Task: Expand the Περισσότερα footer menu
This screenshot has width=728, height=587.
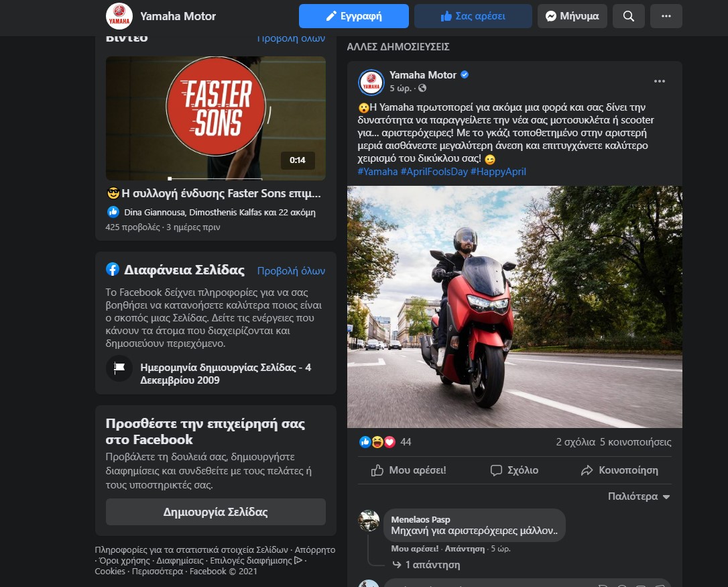Action: 158,571
